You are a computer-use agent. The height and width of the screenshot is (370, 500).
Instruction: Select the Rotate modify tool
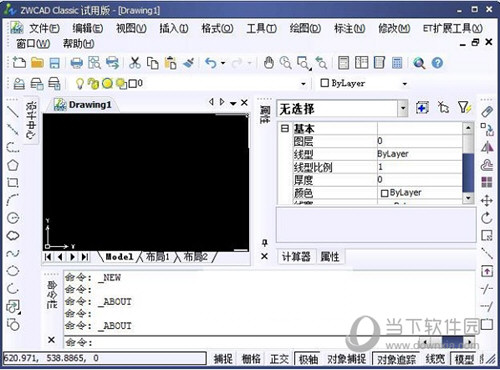coord(487,218)
